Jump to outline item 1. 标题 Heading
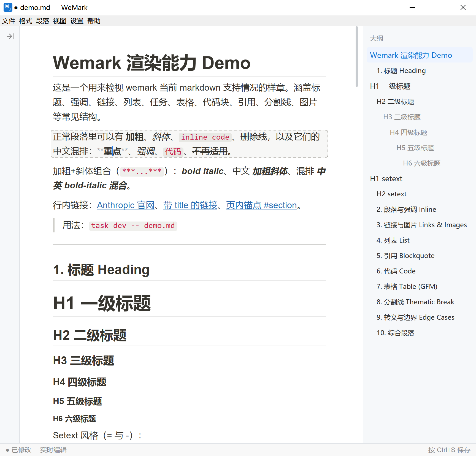Viewport: 476px width, 456px height. coord(420,71)
